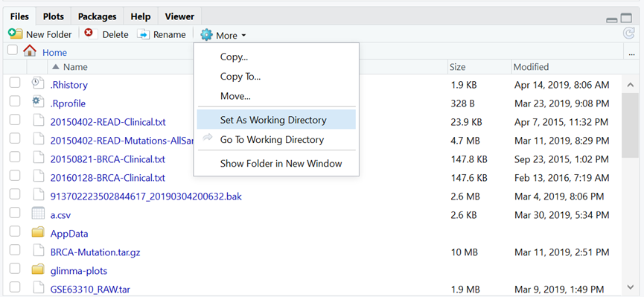Open the .Rhistory file link
This screenshot has width=644, height=297.
tap(69, 85)
